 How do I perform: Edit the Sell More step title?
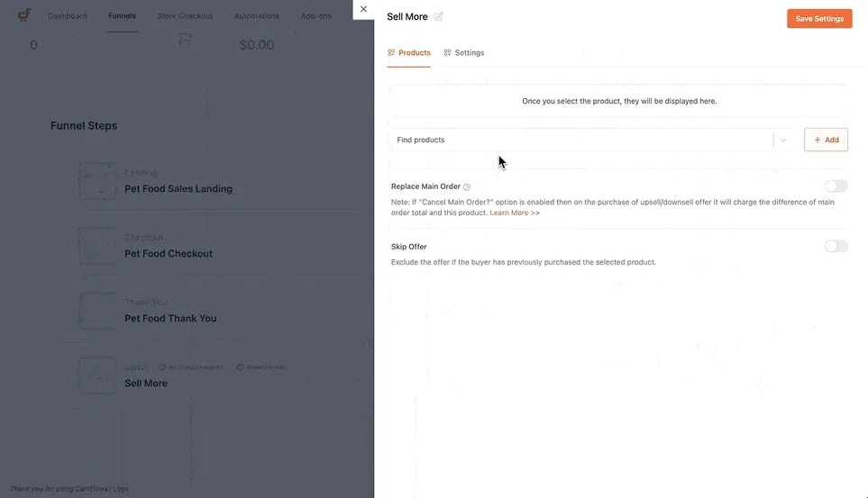[x=438, y=16]
